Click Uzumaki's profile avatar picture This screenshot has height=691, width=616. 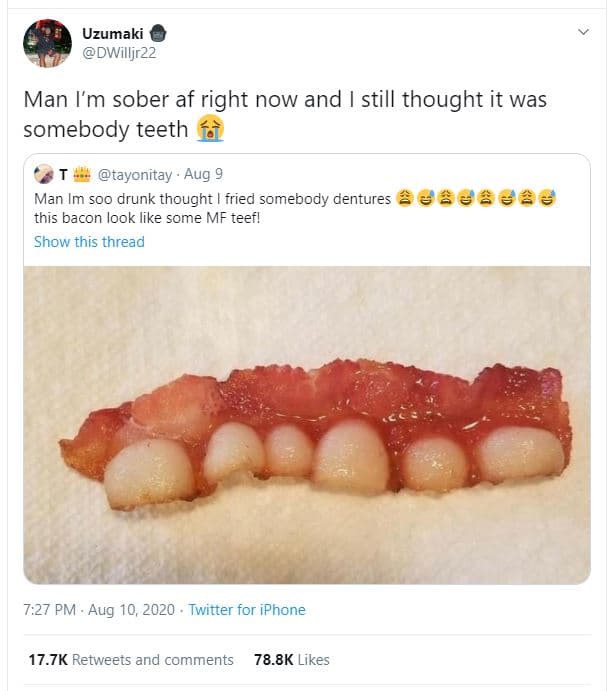tap(47, 43)
